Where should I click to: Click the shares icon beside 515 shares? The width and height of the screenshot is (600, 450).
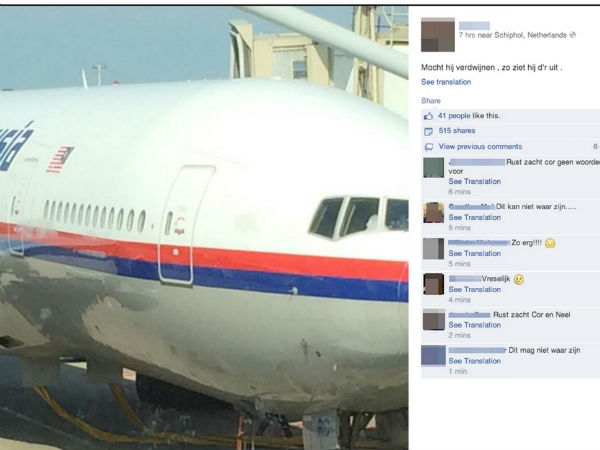428,132
